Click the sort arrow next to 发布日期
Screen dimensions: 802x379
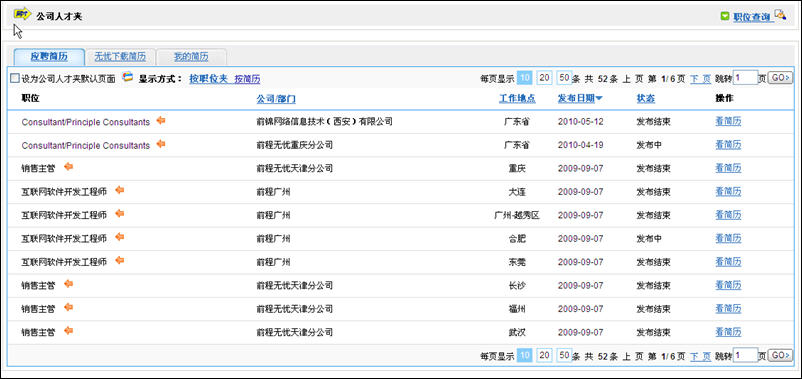click(x=599, y=98)
